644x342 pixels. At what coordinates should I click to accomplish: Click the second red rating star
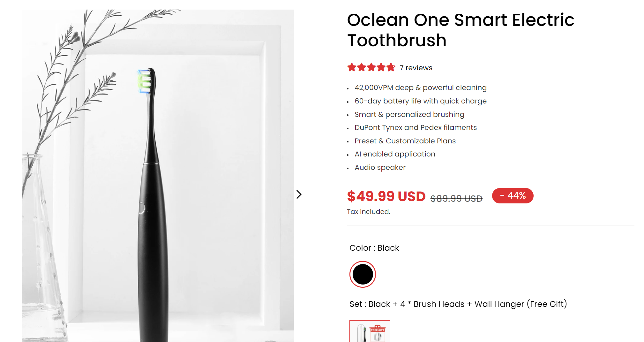point(362,67)
